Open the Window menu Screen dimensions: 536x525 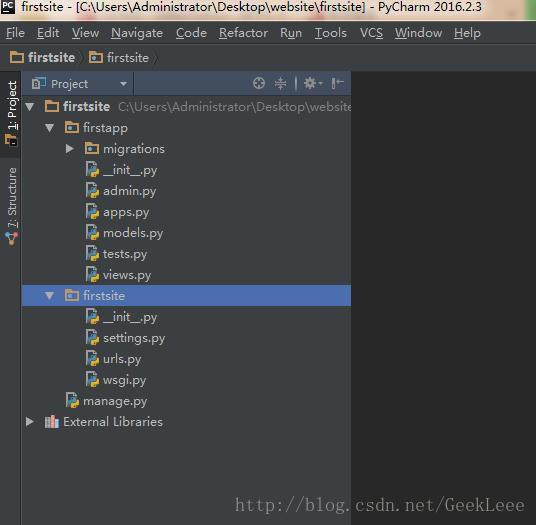pyautogui.click(x=418, y=33)
